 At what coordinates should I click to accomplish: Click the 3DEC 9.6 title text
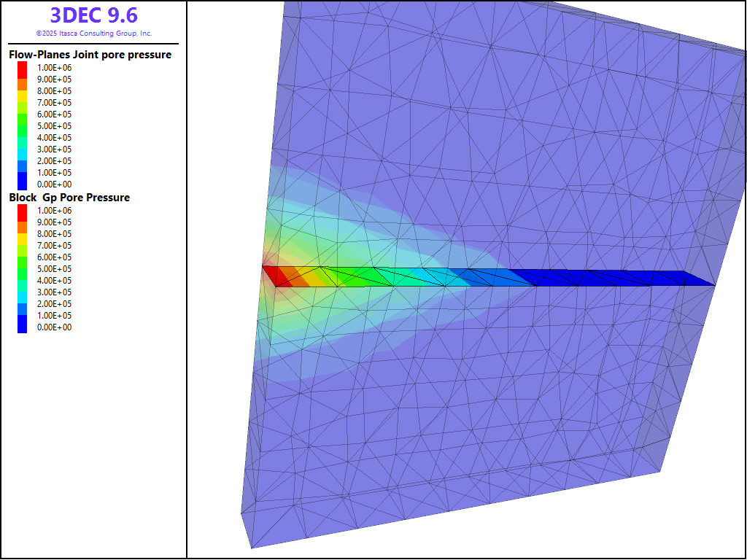click(x=93, y=15)
